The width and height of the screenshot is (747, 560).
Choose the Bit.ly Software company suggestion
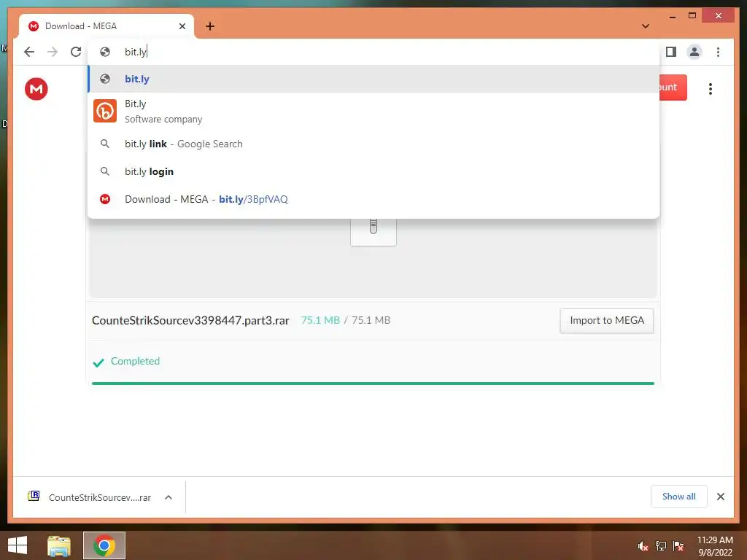pos(374,111)
